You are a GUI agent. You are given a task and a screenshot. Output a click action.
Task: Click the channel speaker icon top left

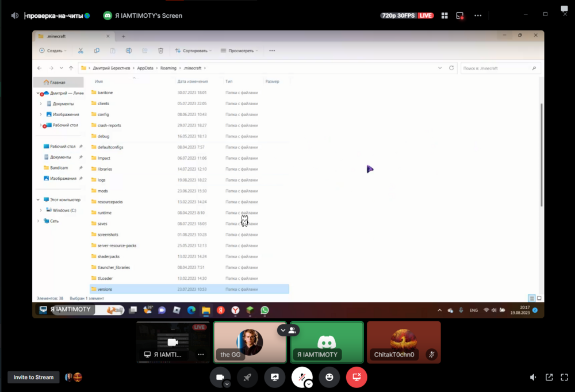coord(15,16)
